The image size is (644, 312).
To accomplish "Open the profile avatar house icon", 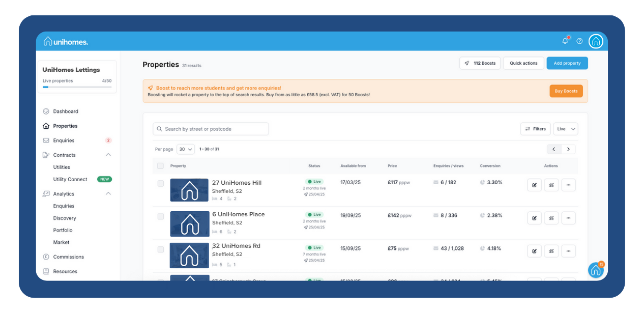I will (596, 41).
